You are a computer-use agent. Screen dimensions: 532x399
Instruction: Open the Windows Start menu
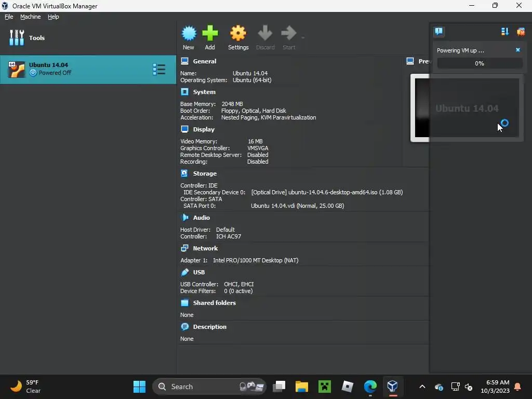point(139,387)
